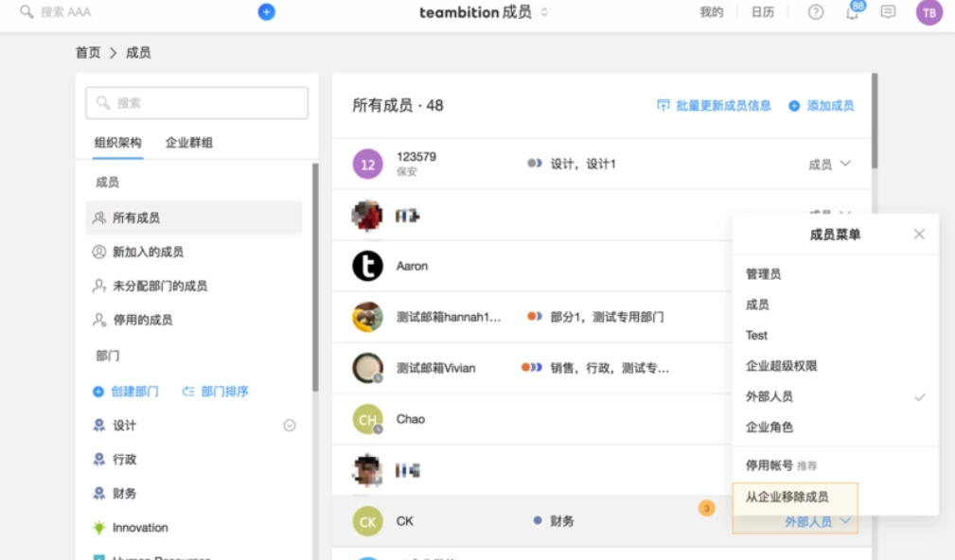
Task: Click the top 搜索 AAA search field
Action: click(65, 12)
